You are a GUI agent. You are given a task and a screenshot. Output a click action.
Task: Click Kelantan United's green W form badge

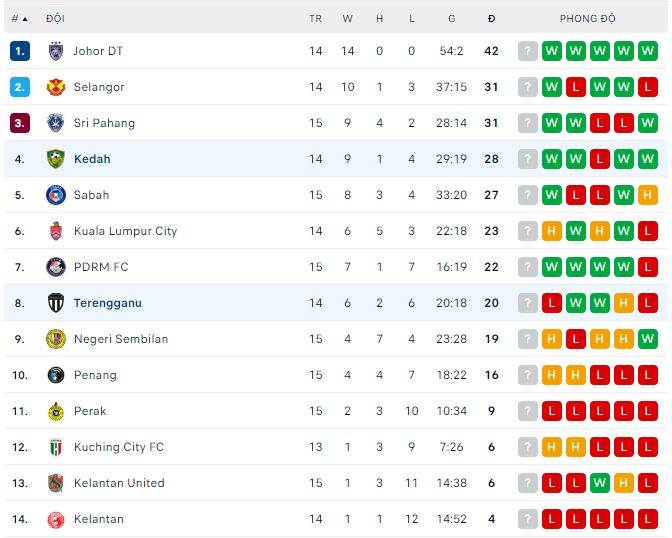pyautogui.click(x=600, y=483)
